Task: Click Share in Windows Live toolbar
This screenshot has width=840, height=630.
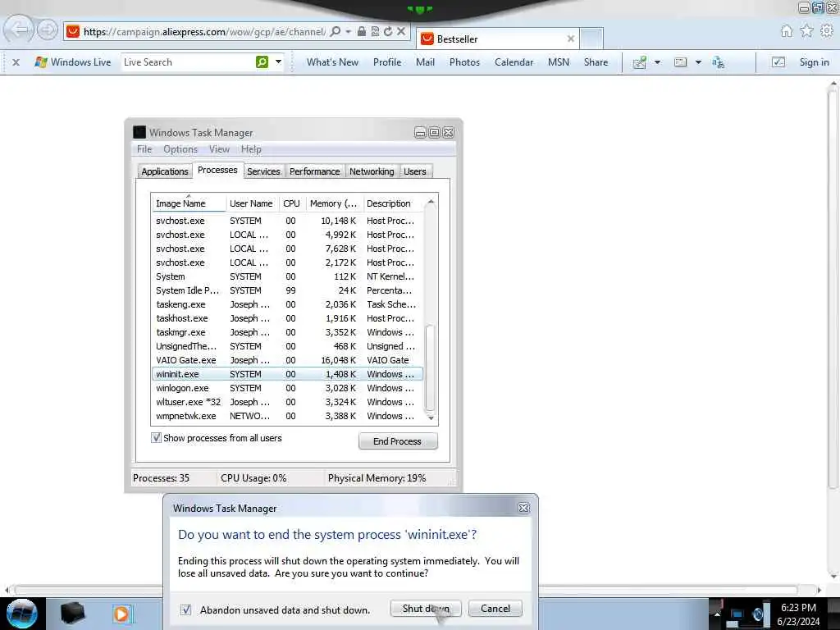Action: (x=596, y=62)
